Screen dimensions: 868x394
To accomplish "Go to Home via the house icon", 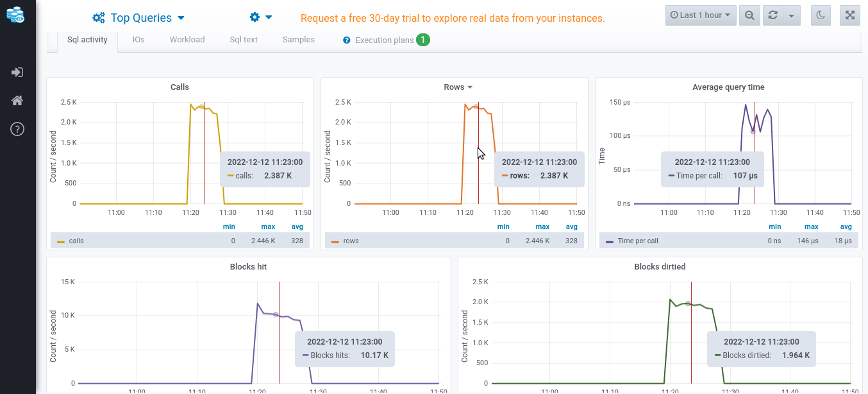I will tap(17, 101).
